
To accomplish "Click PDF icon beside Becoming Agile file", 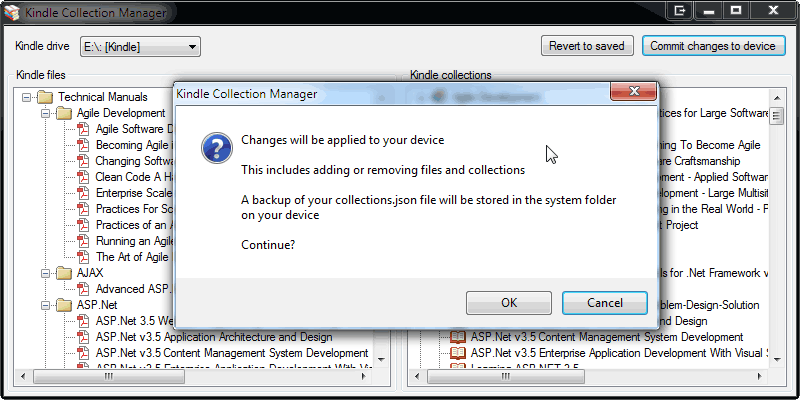I will 84,145.
